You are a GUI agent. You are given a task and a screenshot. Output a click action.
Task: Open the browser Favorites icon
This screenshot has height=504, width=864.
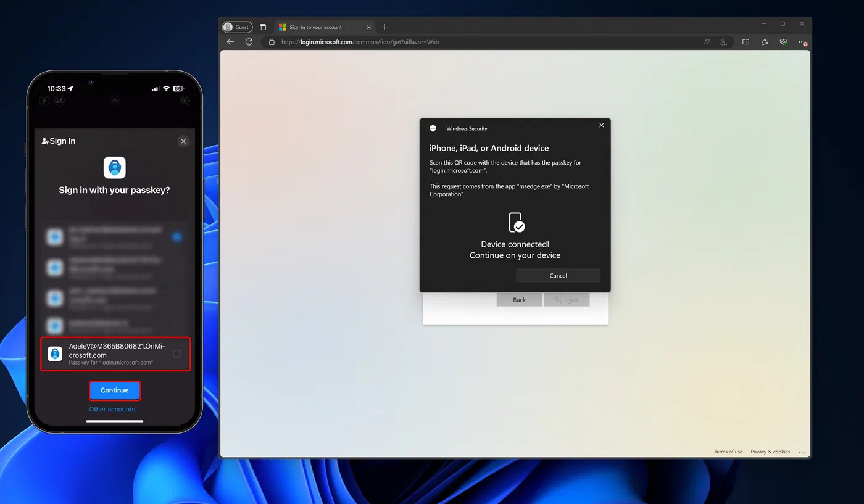click(765, 42)
